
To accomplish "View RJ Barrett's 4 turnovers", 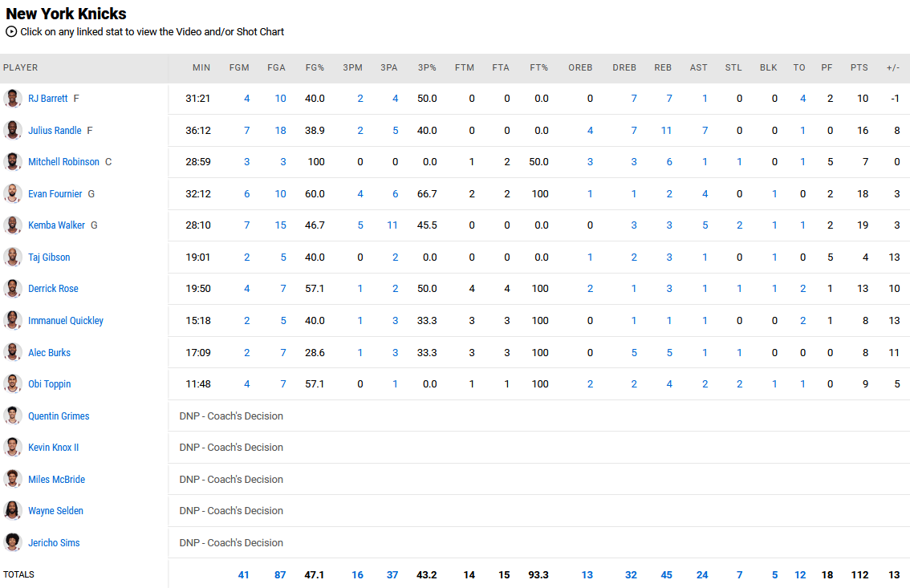I will (x=802, y=99).
